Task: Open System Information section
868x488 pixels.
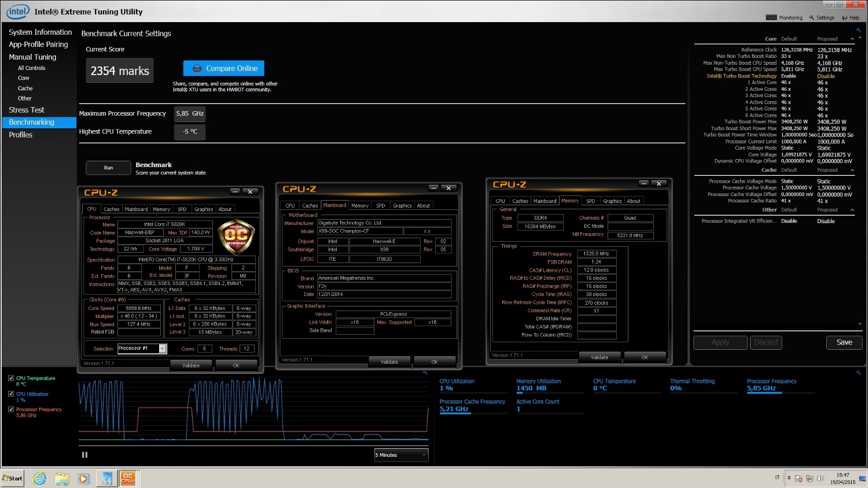Action: click(40, 32)
